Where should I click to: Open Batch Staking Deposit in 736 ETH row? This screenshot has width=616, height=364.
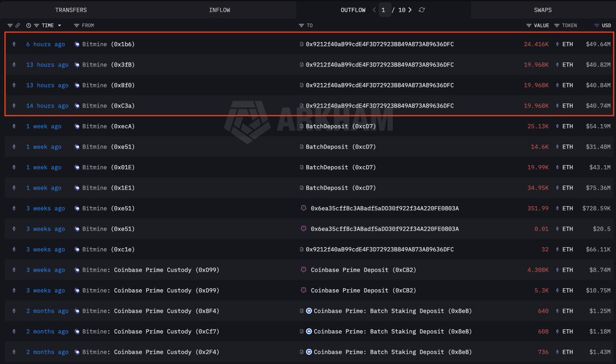393,352
